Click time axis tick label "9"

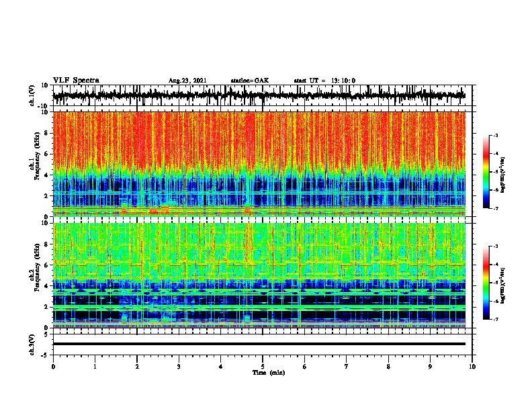pos(430,367)
